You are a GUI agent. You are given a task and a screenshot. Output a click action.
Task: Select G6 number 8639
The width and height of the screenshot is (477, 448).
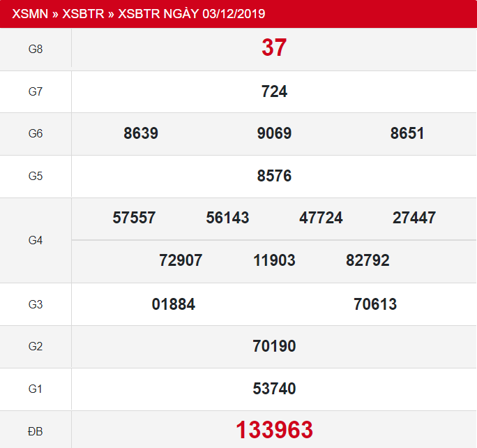141,133
